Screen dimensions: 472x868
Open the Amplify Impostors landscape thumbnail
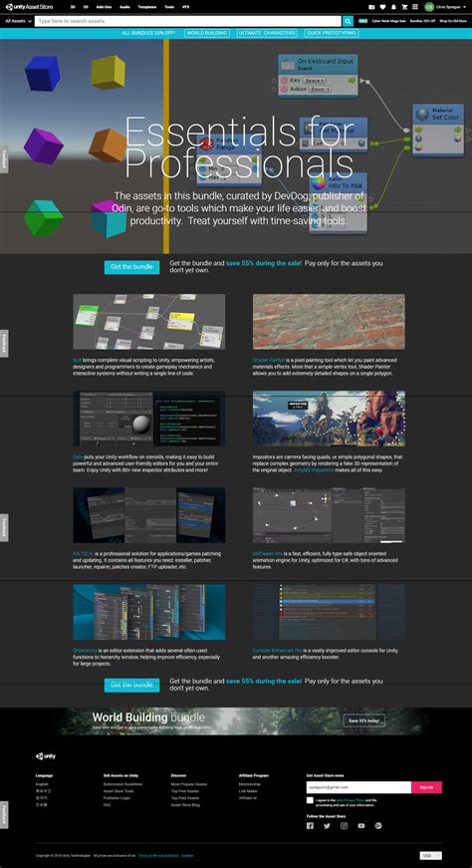tap(329, 419)
